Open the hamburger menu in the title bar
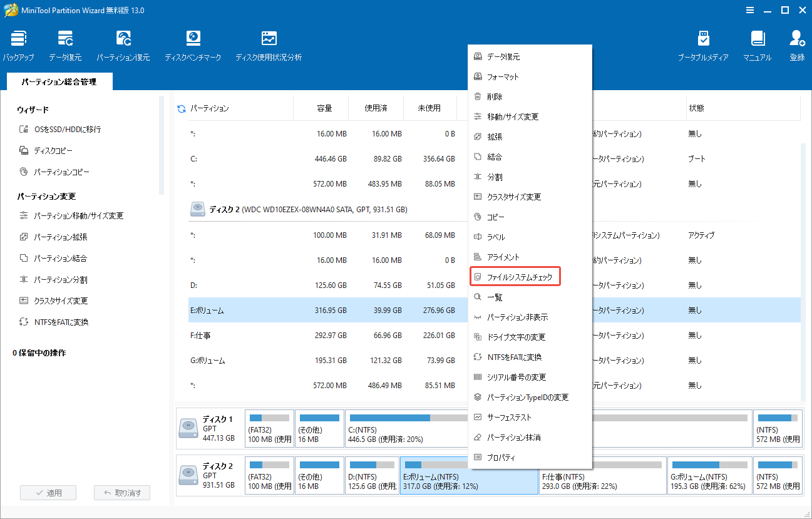812x519 pixels. pyautogui.click(x=750, y=10)
